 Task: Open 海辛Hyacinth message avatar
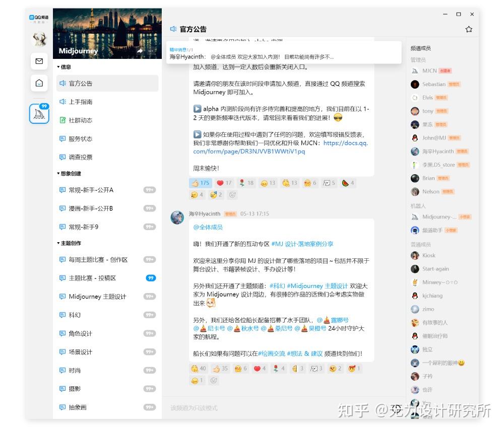[x=177, y=218]
